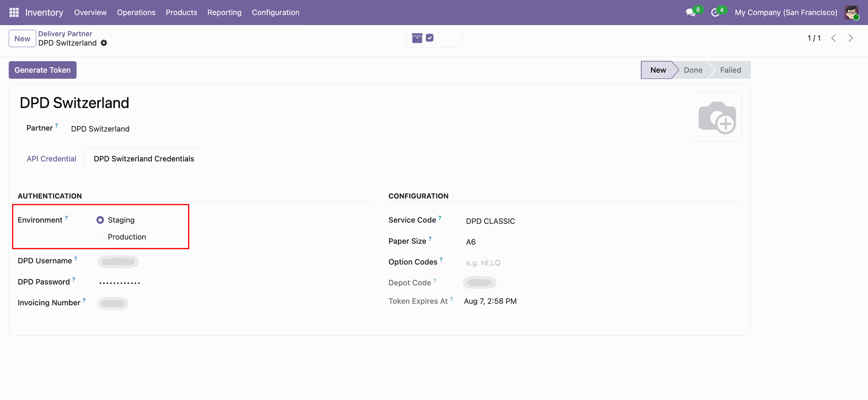Click the DPD Password field
Screen dimensions: 868x400
pyautogui.click(x=120, y=283)
